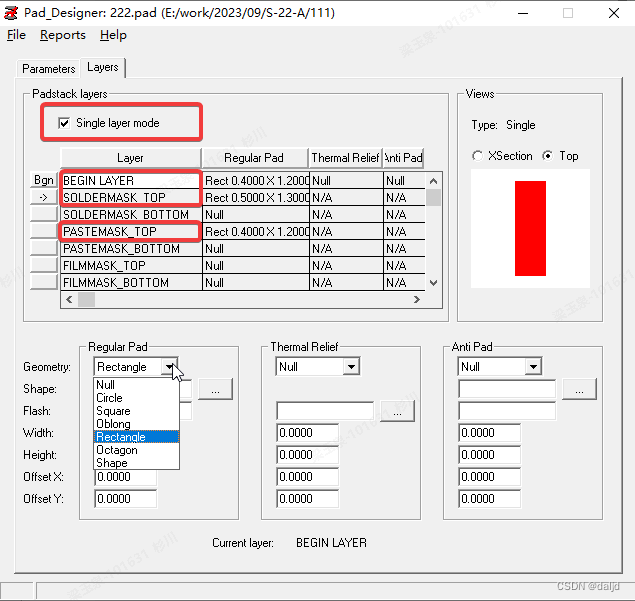This screenshot has height=601, width=635.
Task: Click the layer table scroll-up arrow
Action: point(434,181)
